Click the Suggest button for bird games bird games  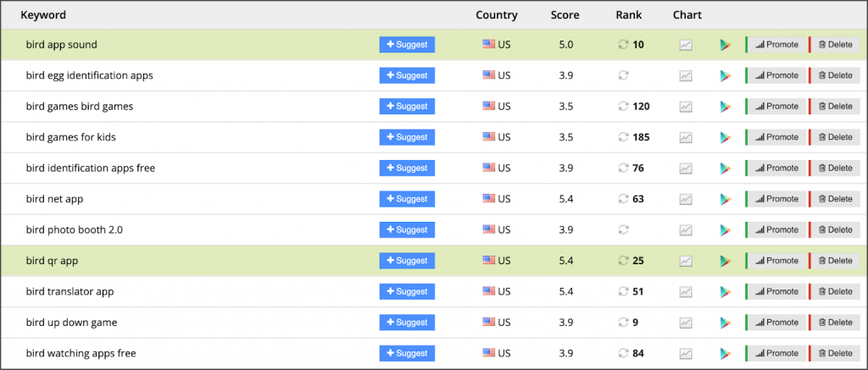[407, 106]
